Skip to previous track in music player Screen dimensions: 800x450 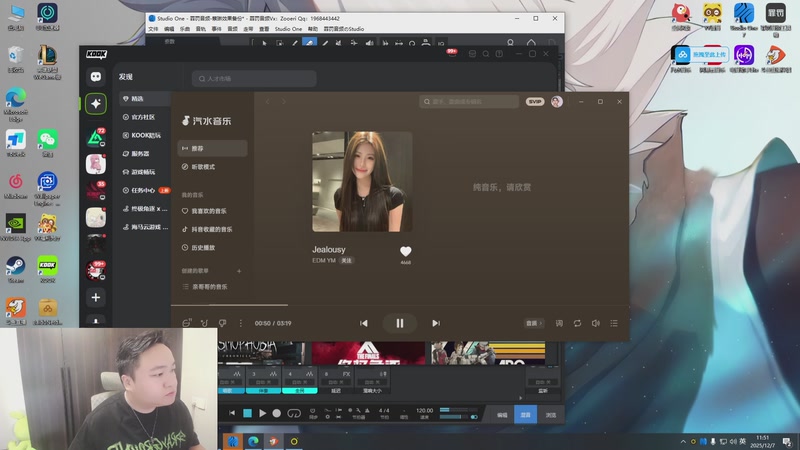(364, 323)
